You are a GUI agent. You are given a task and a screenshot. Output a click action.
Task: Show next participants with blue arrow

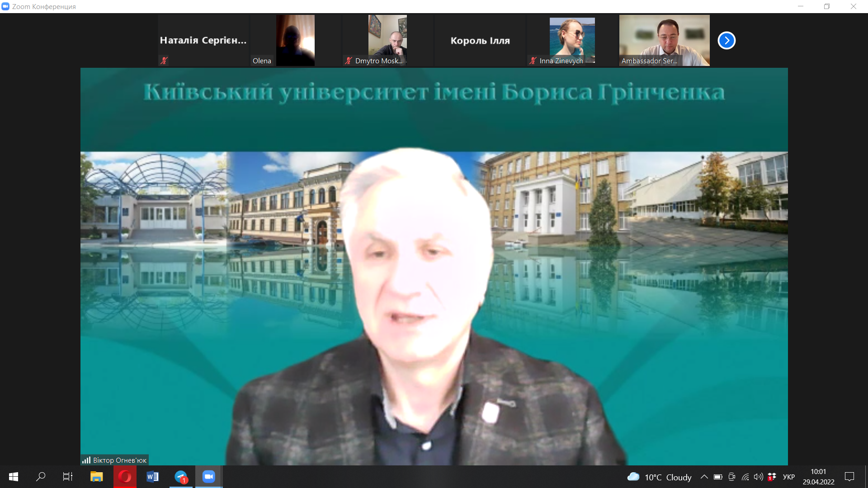point(726,41)
